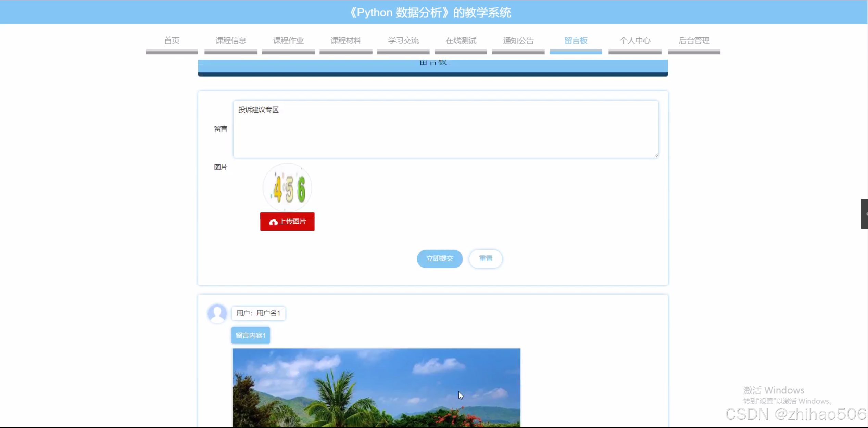This screenshot has width=868, height=428.
Task: Navigate to 课程材料 page
Action: tap(345, 40)
